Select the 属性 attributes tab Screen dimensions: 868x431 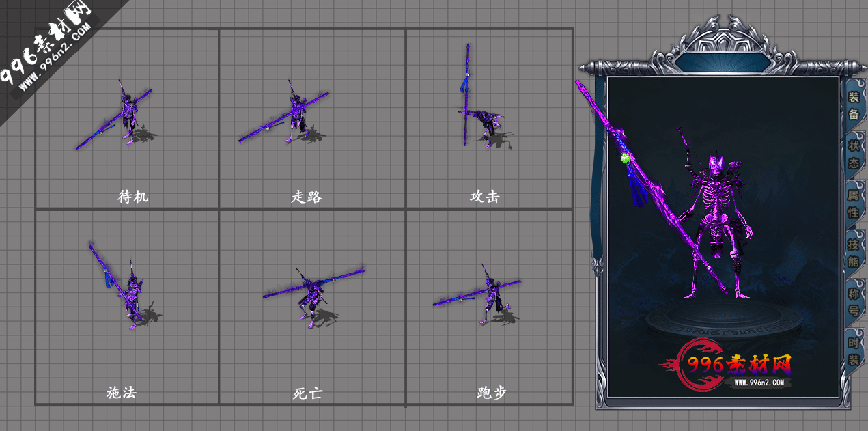(x=854, y=204)
